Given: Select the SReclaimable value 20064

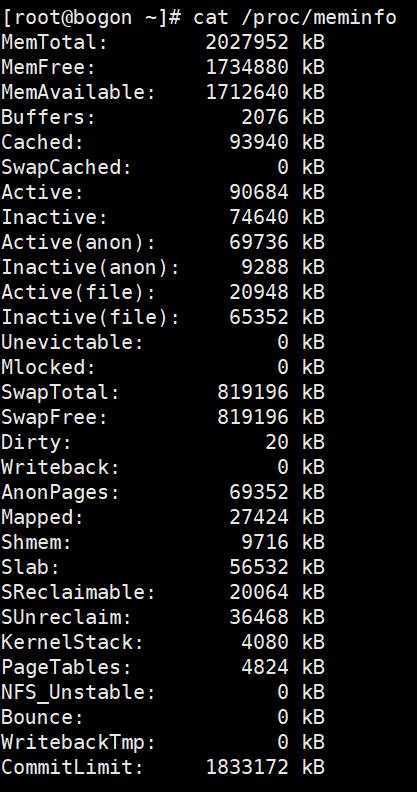Looking at the screenshot, I should tap(259, 592).
